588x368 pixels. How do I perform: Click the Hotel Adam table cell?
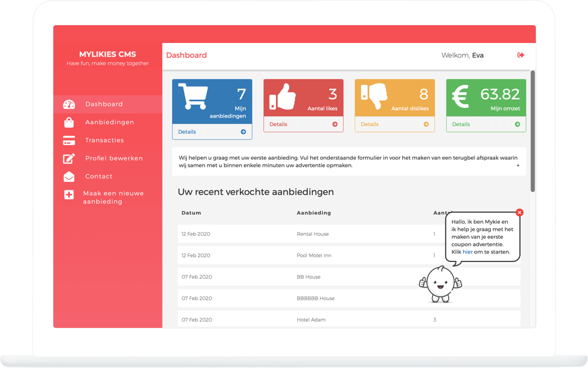point(311,320)
